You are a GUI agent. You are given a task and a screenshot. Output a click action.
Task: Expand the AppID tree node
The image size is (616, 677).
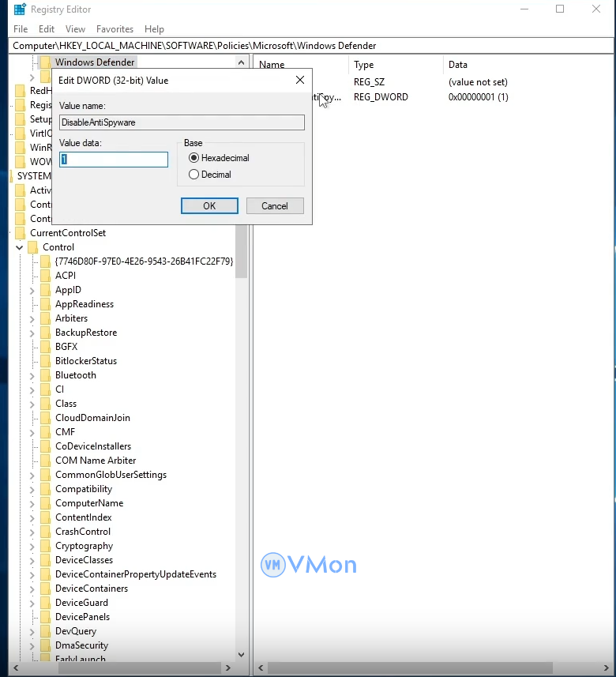(32, 290)
